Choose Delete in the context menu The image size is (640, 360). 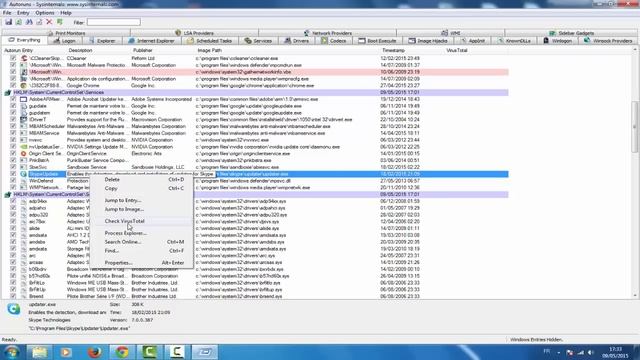pyautogui.click(x=141, y=180)
